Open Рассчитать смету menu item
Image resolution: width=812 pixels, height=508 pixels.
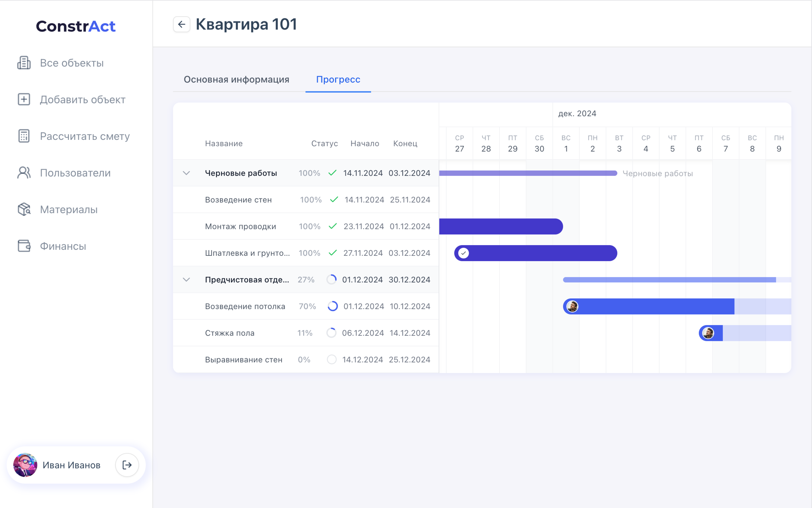click(85, 136)
